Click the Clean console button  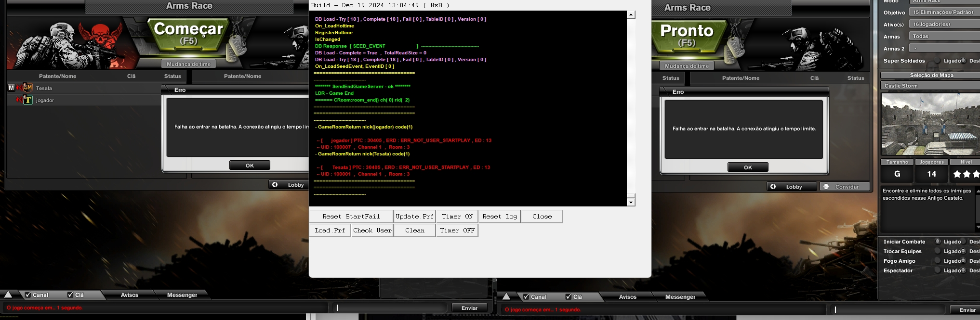click(x=415, y=230)
